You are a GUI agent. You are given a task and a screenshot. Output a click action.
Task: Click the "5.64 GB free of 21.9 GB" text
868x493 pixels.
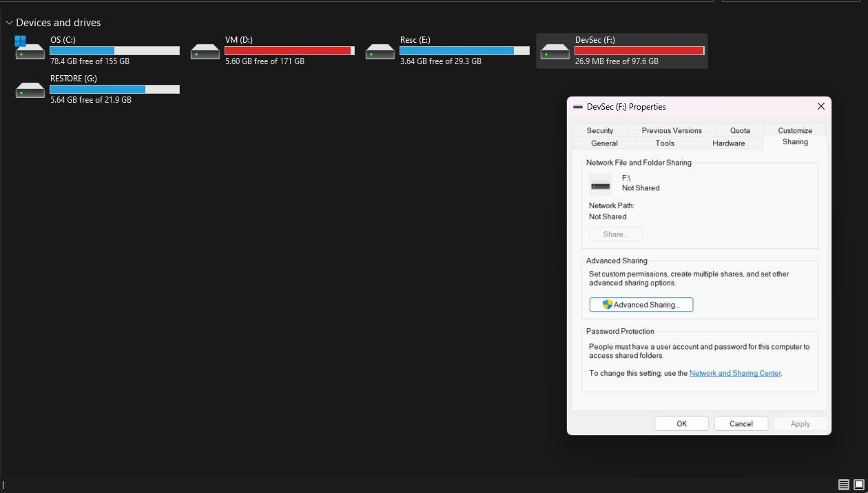click(x=91, y=100)
